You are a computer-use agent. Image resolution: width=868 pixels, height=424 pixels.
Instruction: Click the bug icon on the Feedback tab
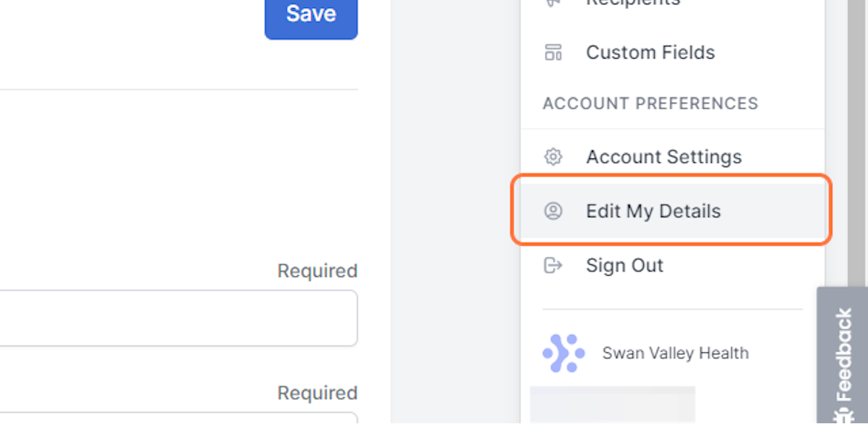843,417
